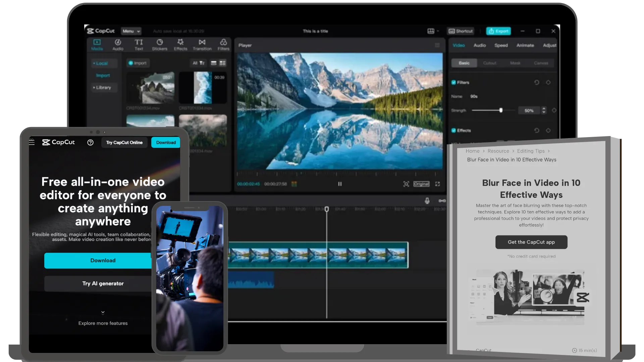644x362 pixels.
Task: Click the CapCut badge on the article image
Action: pos(583,297)
